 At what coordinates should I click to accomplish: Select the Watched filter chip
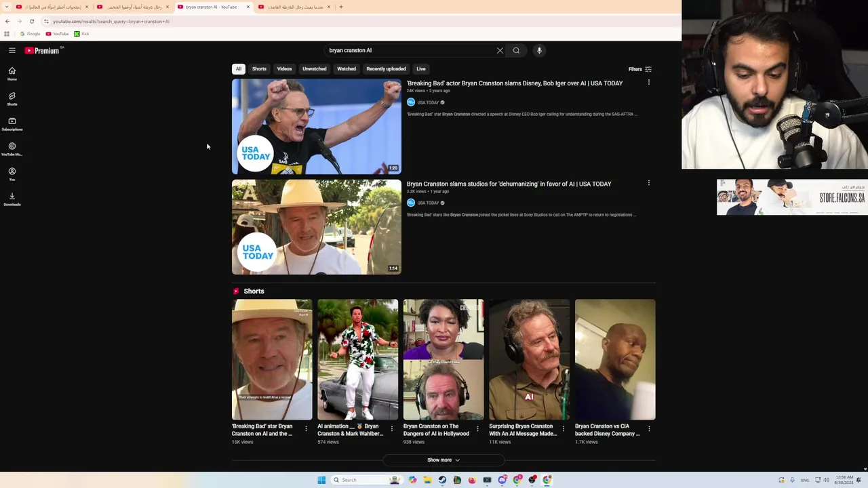point(347,68)
